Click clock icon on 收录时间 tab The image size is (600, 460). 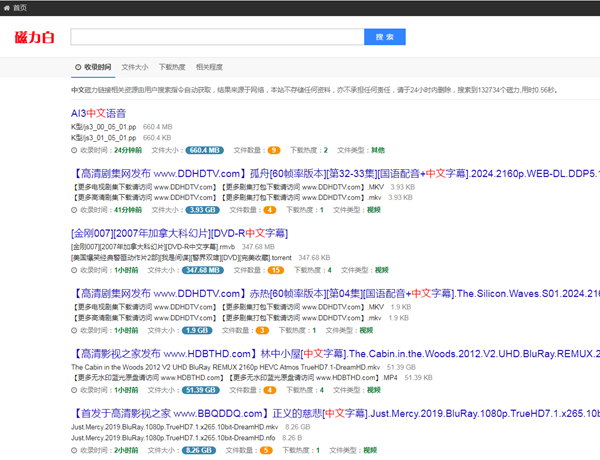pyautogui.click(x=78, y=67)
